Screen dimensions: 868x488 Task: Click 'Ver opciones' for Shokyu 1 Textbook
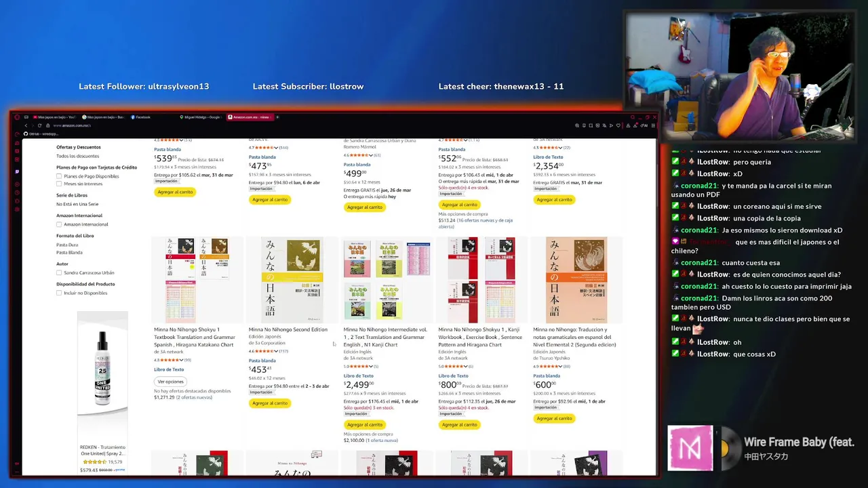[171, 382]
